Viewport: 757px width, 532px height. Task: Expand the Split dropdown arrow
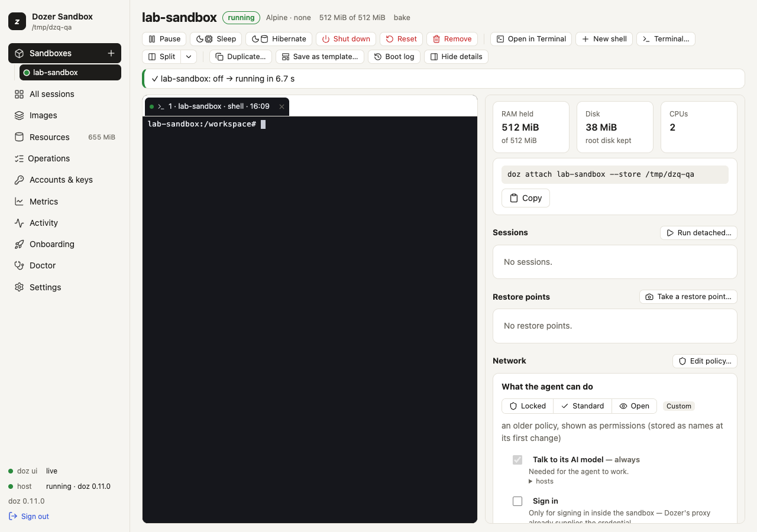pyautogui.click(x=189, y=57)
